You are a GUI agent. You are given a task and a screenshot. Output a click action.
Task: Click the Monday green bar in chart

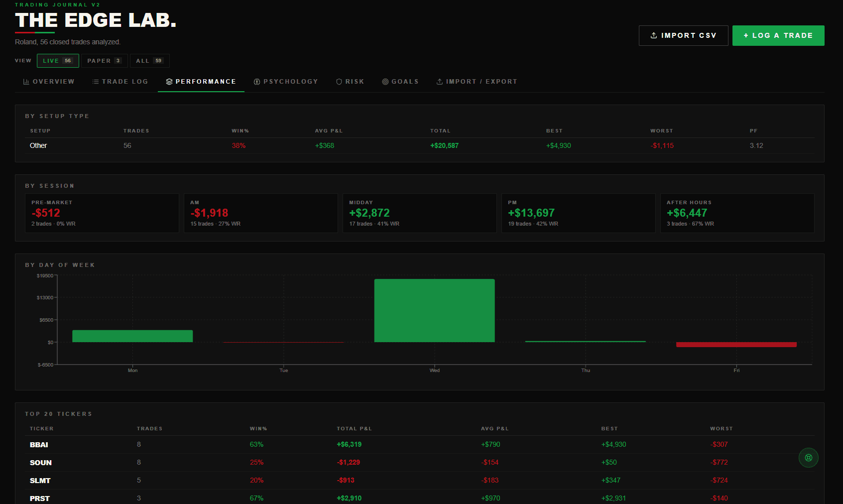[132, 336]
